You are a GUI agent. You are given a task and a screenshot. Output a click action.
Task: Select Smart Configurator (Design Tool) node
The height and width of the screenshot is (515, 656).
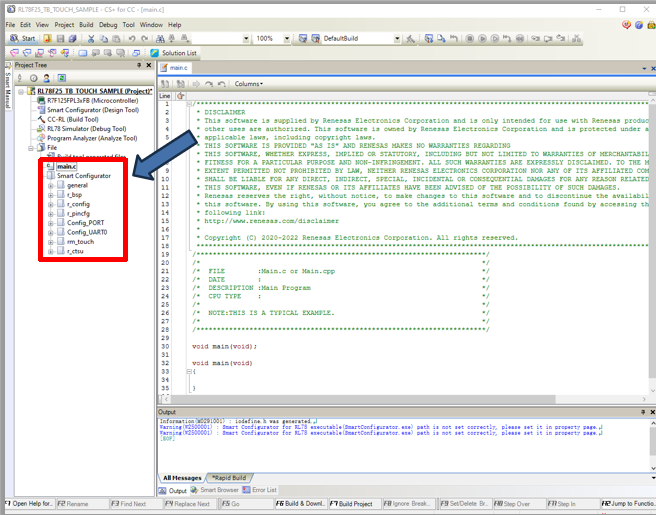tap(93, 110)
